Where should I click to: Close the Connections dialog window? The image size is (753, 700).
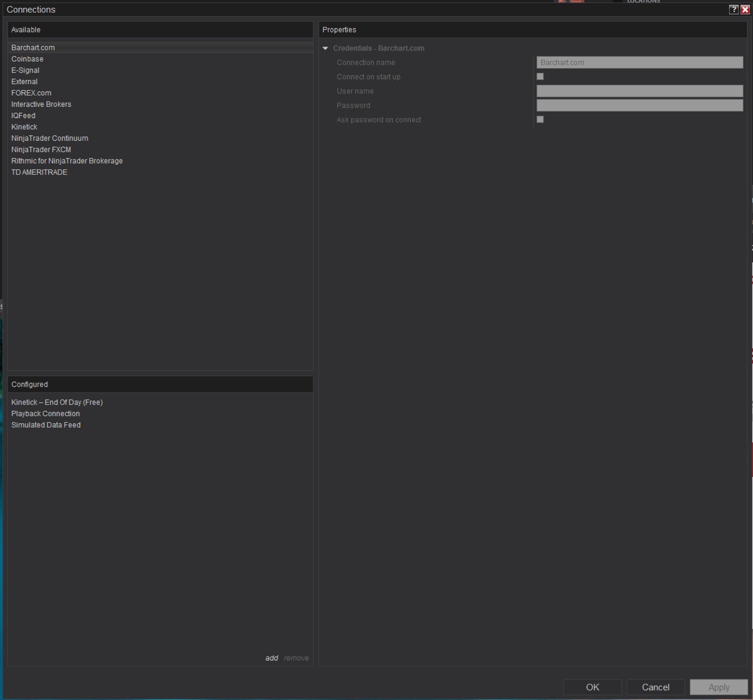pos(745,9)
